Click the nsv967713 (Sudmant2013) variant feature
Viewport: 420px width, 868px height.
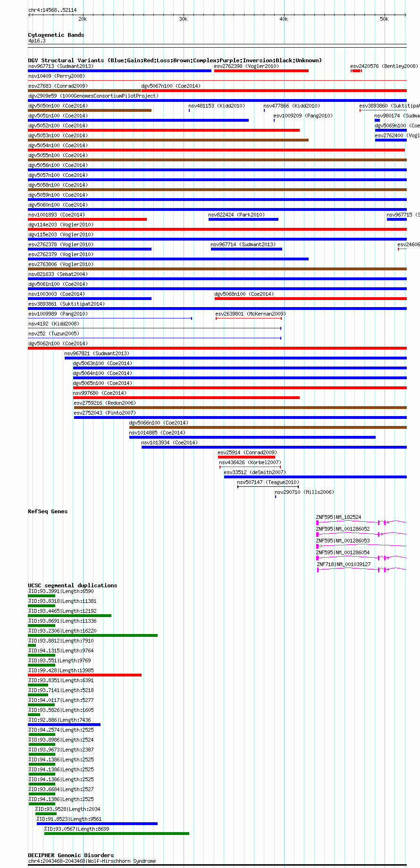tap(120, 71)
